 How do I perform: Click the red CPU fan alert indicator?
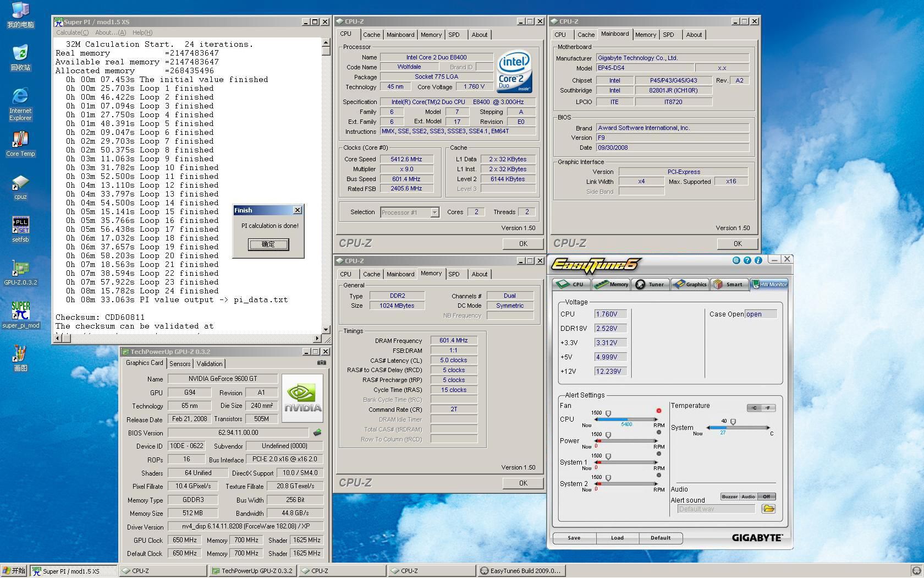coord(658,411)
